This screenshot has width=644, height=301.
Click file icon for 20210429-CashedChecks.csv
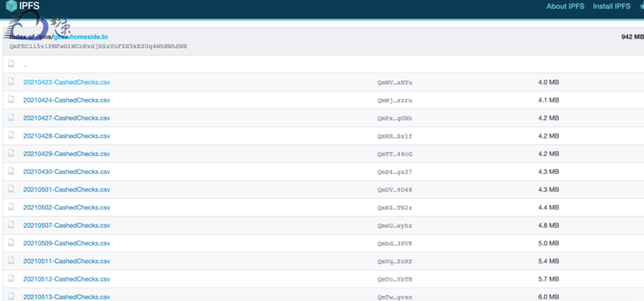(x=11, y=153)
